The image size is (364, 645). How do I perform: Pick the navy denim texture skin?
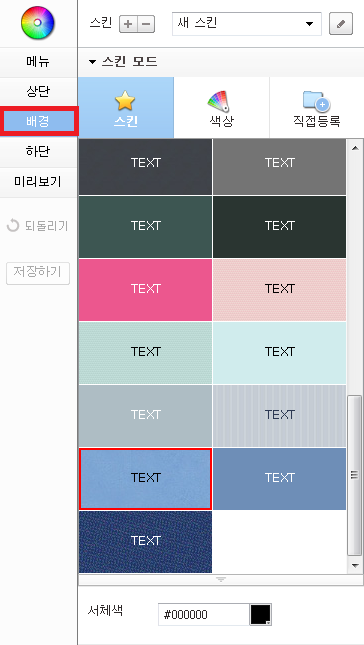coord(145,542)
